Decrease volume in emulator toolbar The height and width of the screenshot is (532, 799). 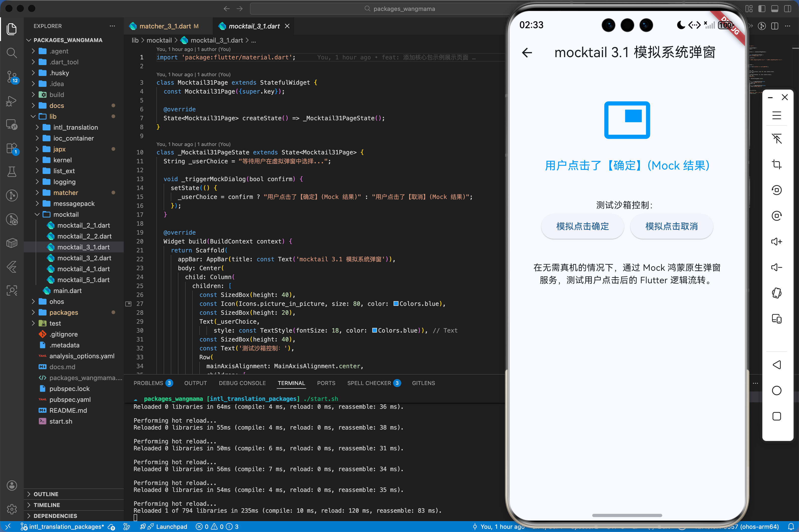[776, 267]
